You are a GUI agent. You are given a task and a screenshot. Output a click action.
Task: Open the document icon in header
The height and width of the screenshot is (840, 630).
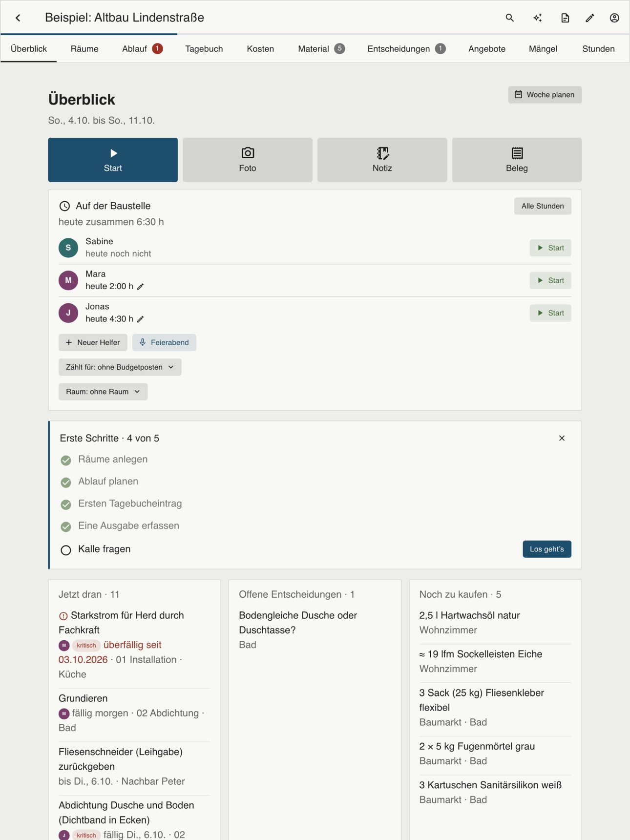(565, 18)
